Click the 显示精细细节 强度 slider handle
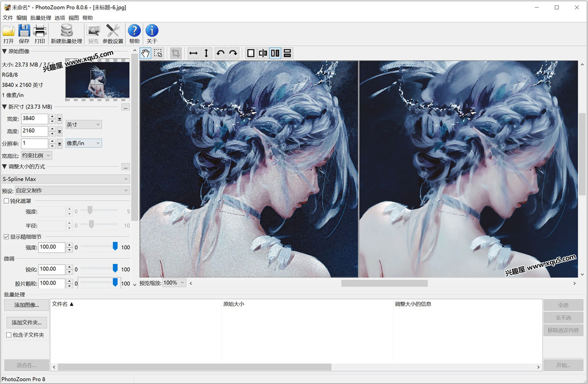Viewport: 588px width, 384px height. pos(115,246)
